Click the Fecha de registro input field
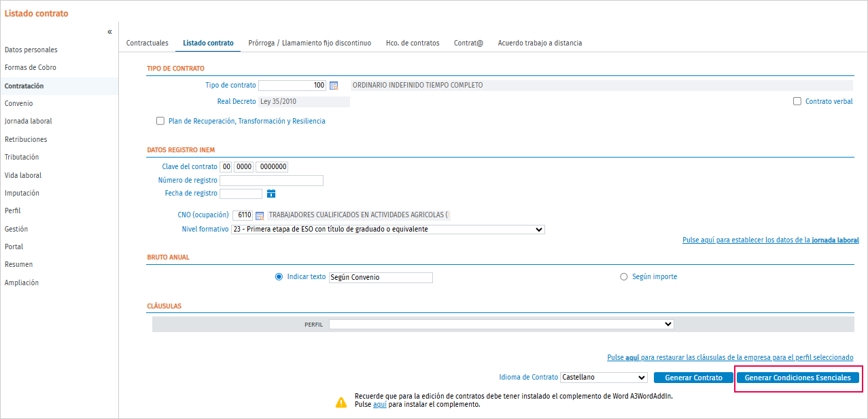The image size is (868, 419). (x=241, y=194)
